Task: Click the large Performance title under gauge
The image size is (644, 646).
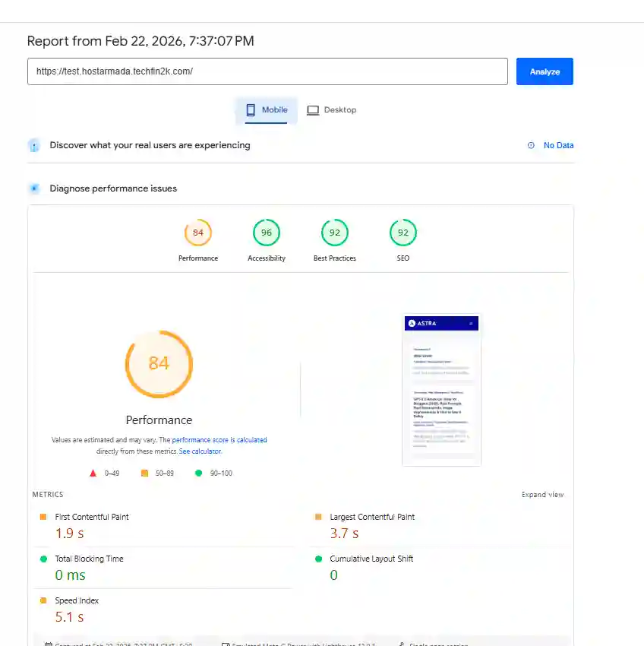Action: tap(159, 420)
